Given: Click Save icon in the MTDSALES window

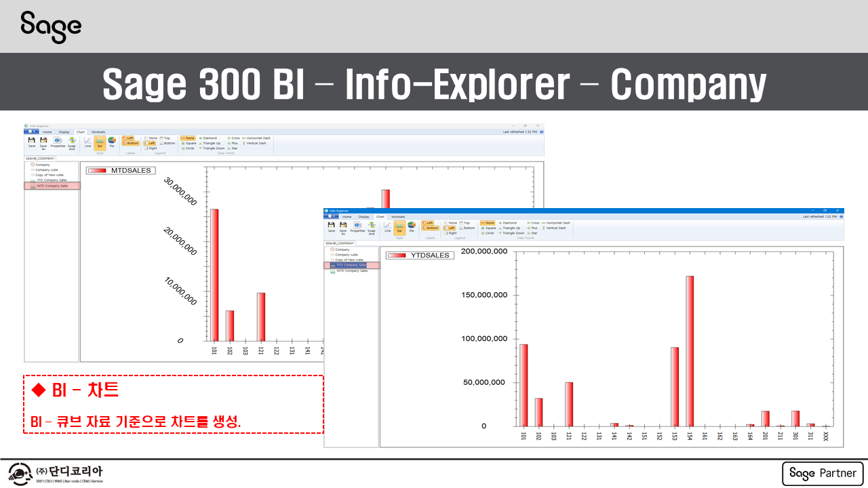Looking at the screenshot, I should (x=32, y=142).
